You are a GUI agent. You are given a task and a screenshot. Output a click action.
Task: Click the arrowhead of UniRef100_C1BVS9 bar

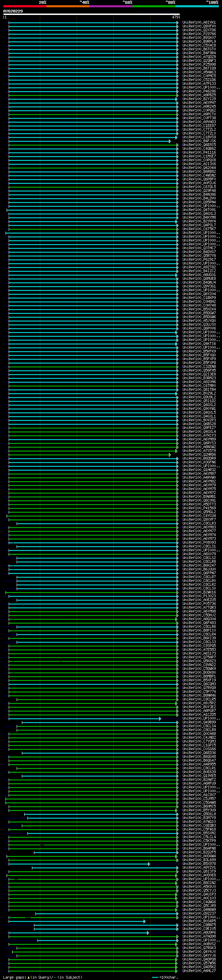click(177, 137)
